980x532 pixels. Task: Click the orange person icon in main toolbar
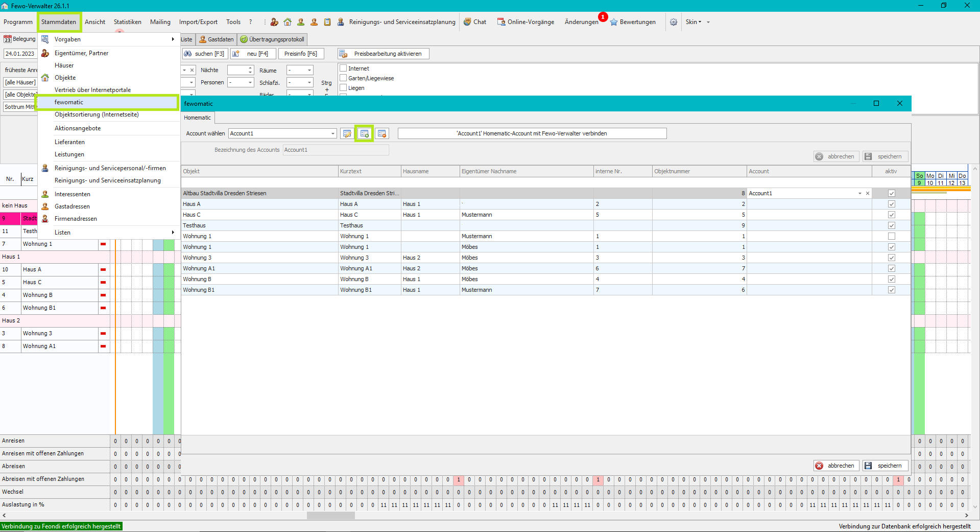[x=314, y=22]
